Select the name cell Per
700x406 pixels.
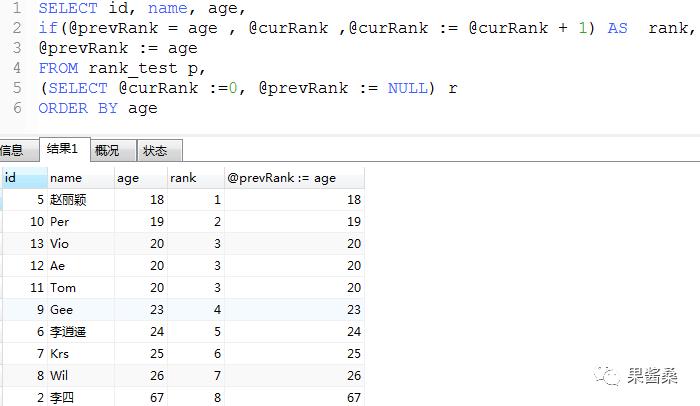coord(81,222)
